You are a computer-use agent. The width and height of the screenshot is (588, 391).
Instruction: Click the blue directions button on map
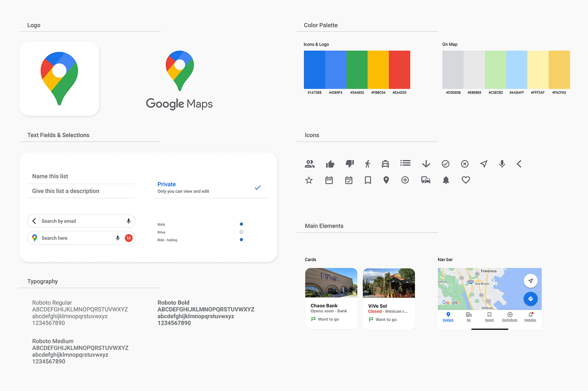[x=531, y=299]
